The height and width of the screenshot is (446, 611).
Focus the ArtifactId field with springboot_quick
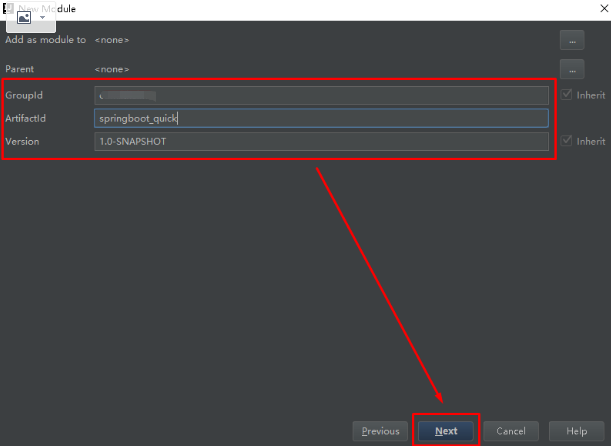pyautogui.click(x=321, y=118)
